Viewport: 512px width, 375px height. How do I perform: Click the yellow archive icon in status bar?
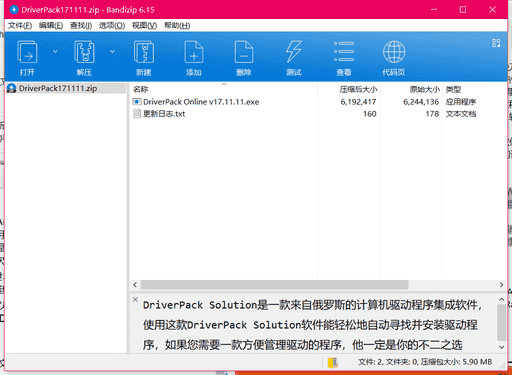(332, 362)
